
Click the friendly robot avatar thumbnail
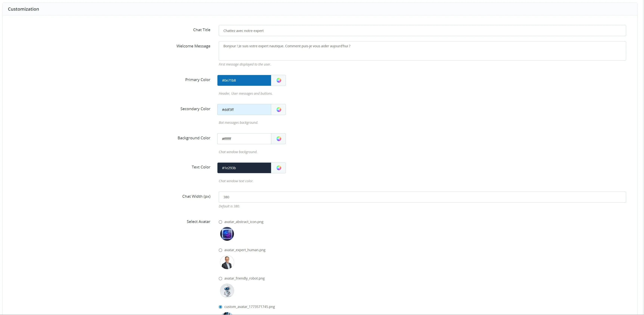pos(227,291)
